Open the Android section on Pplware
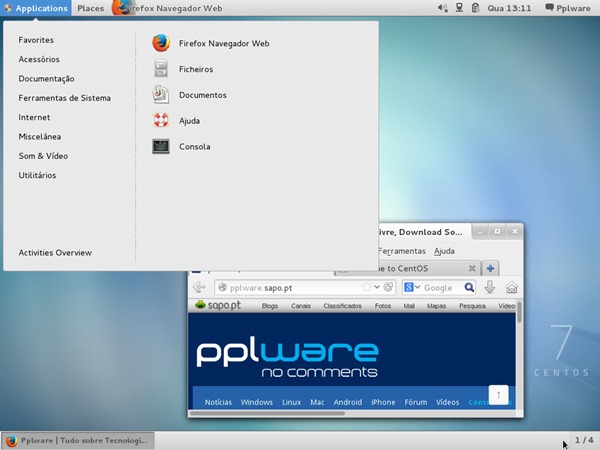The width and height of the screenshot is (600, 450). [x=348, y=402]
